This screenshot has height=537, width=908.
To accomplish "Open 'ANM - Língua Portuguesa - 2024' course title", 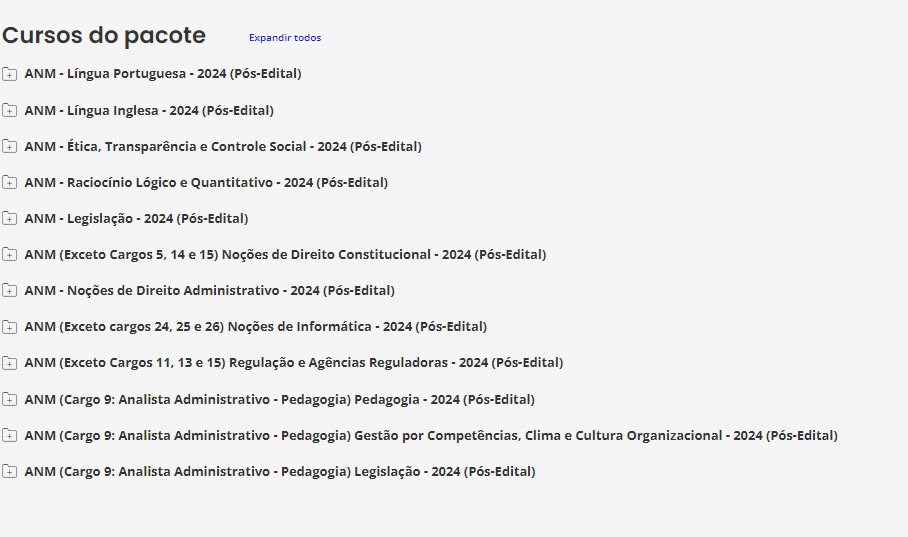I will [x=163, y=74].
